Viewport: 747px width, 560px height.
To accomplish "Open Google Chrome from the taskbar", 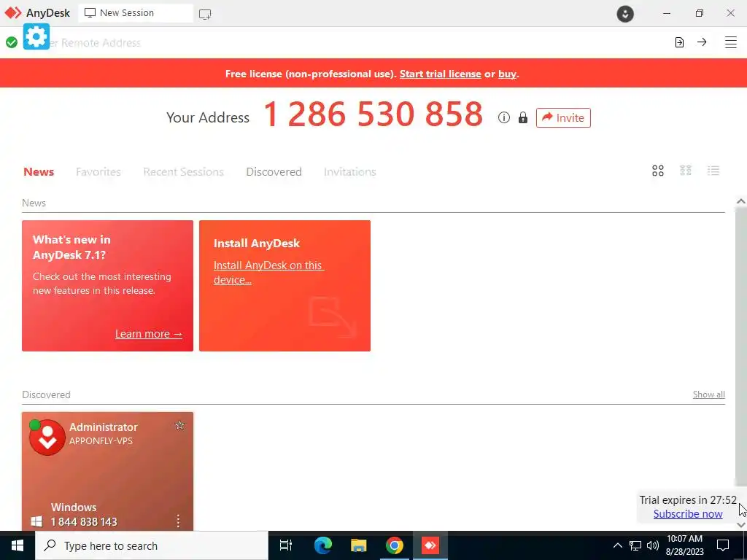I will coord(395,545).
